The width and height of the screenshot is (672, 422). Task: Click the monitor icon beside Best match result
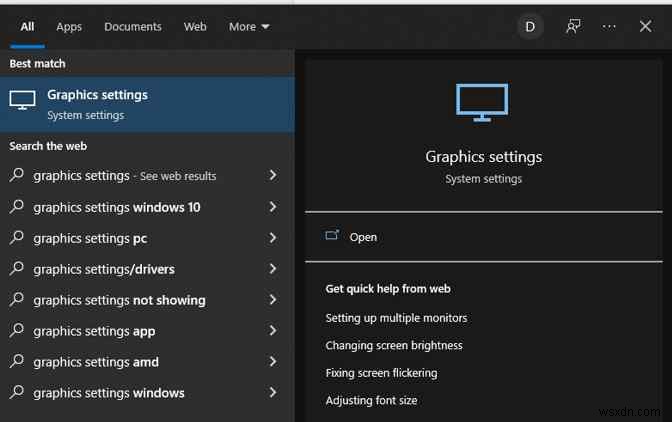click(22, 101)
